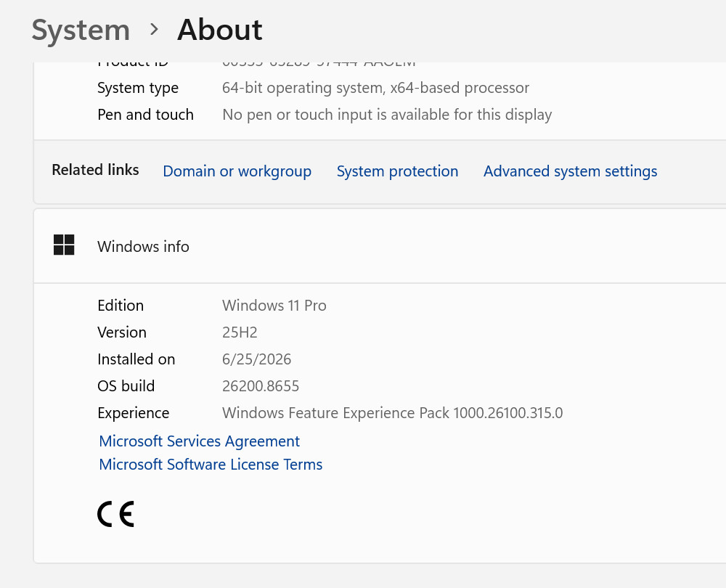Open Microsoft Software License Terms
726x588 pixels.
tap(211, 465)
